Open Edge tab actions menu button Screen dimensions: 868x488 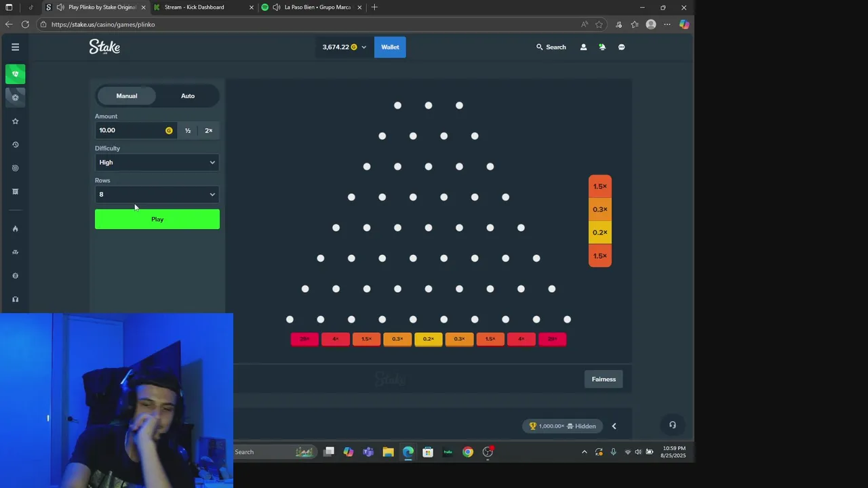point(9,7)
